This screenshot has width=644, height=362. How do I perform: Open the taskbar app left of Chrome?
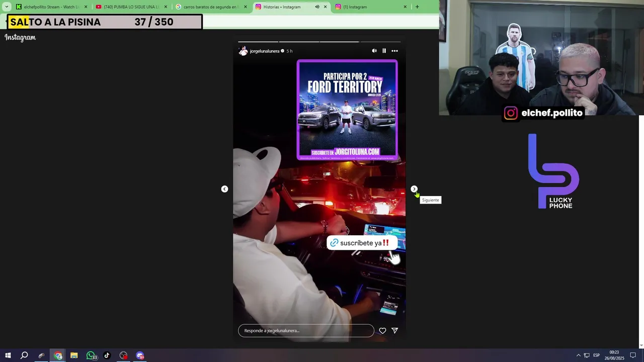tap(41, 355)
